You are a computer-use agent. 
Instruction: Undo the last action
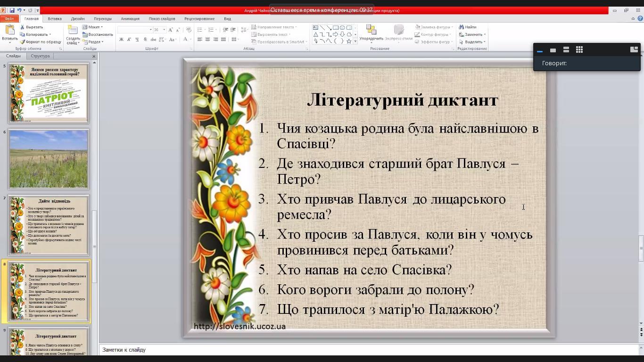[x=19, y=10]
